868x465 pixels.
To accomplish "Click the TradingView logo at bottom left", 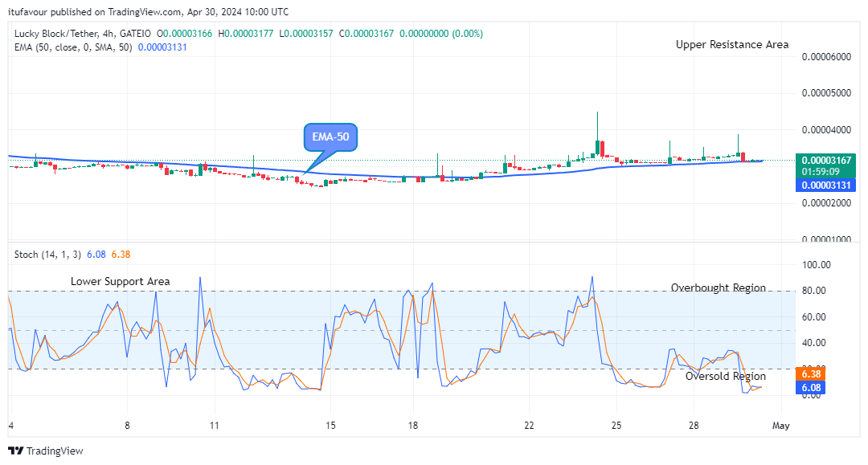I will [x=46, y=451].
